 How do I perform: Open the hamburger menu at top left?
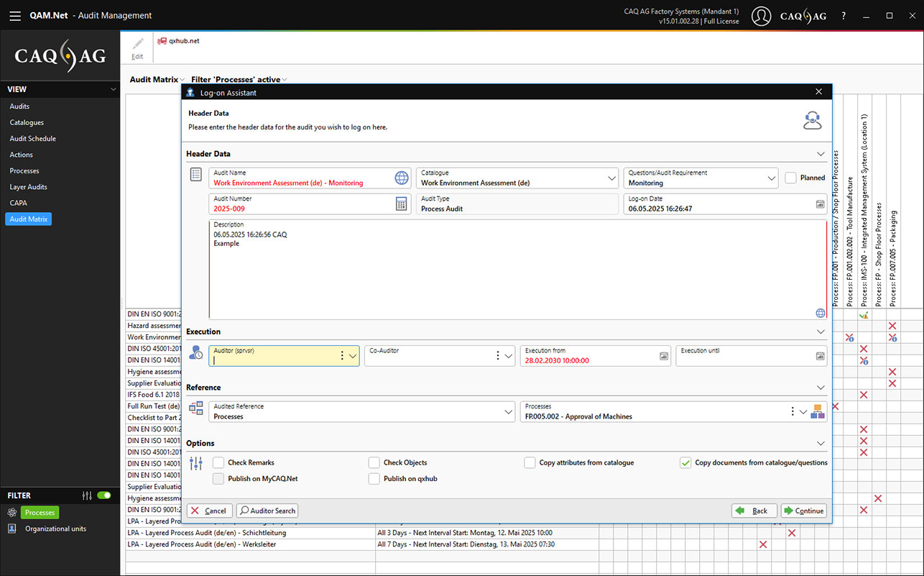pos(15,16)
